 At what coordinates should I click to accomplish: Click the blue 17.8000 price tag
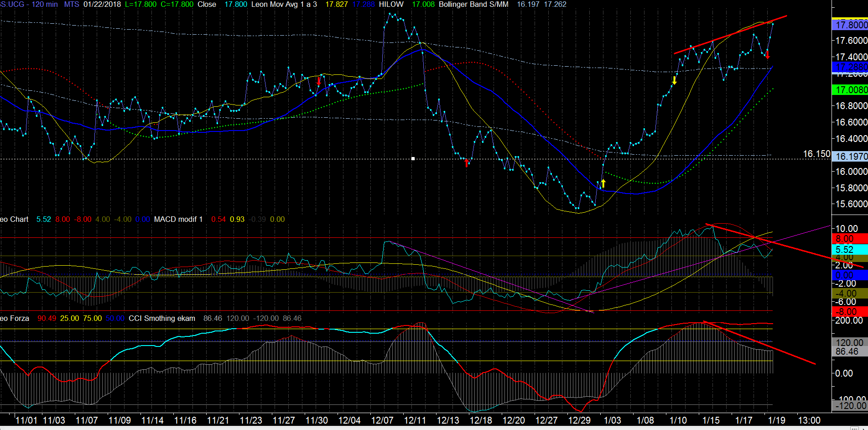point(850,25)
